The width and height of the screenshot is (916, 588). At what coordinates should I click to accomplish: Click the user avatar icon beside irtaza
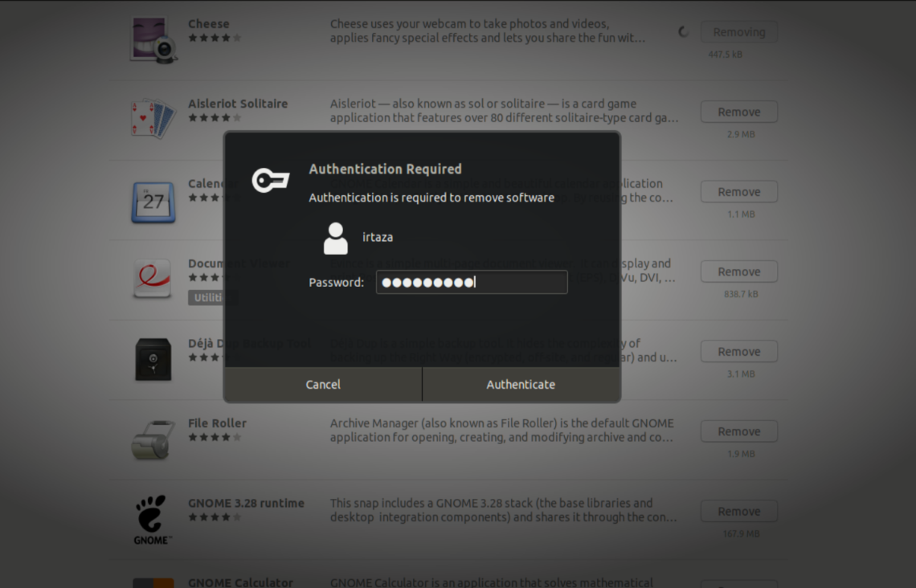click(x=335, y=239)
